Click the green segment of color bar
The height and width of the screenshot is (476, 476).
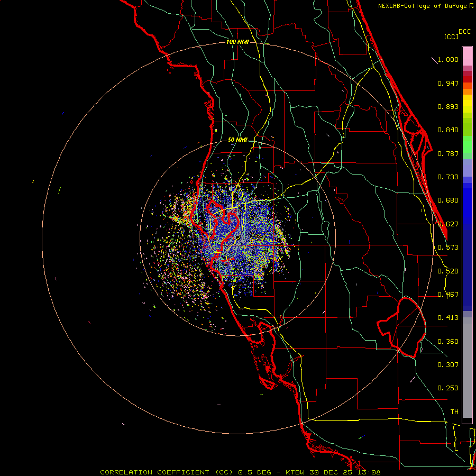point(467,144)
